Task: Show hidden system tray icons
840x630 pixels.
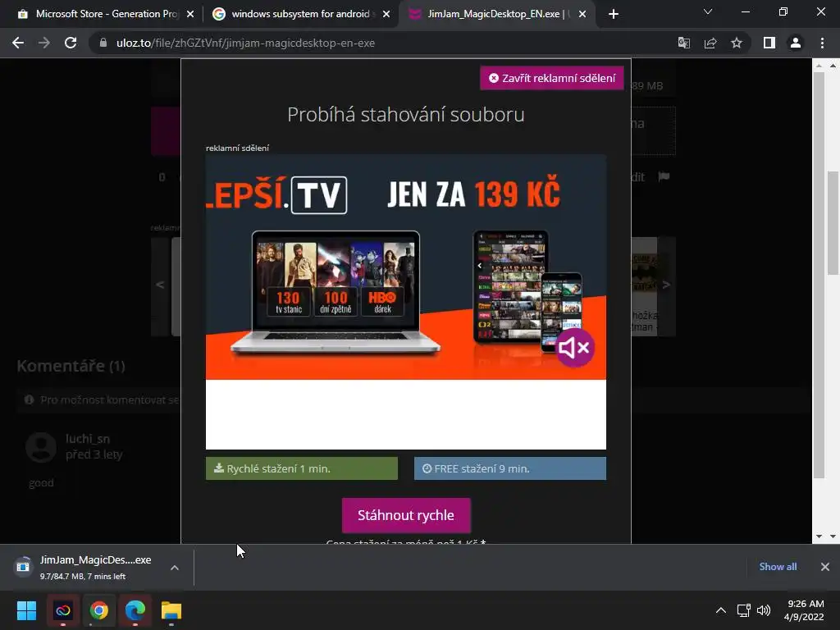Action: [721, 610]
